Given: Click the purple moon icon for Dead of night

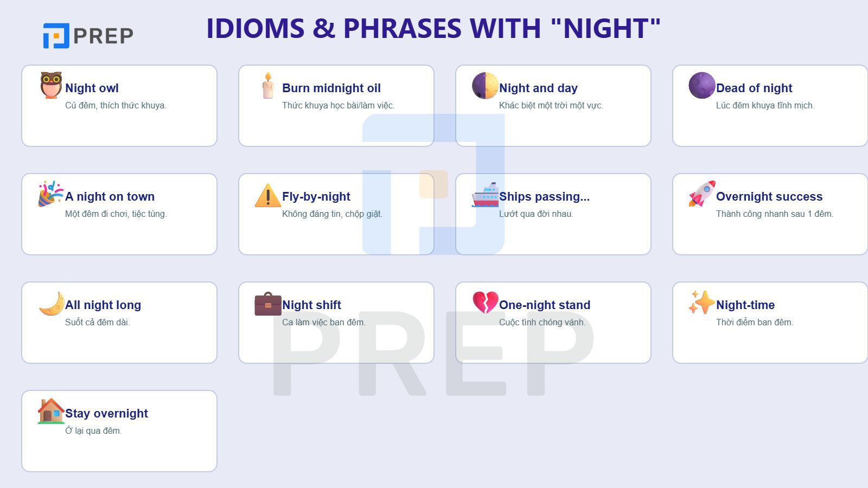Looking at the screenshot, I should click(x=702, y=86).
